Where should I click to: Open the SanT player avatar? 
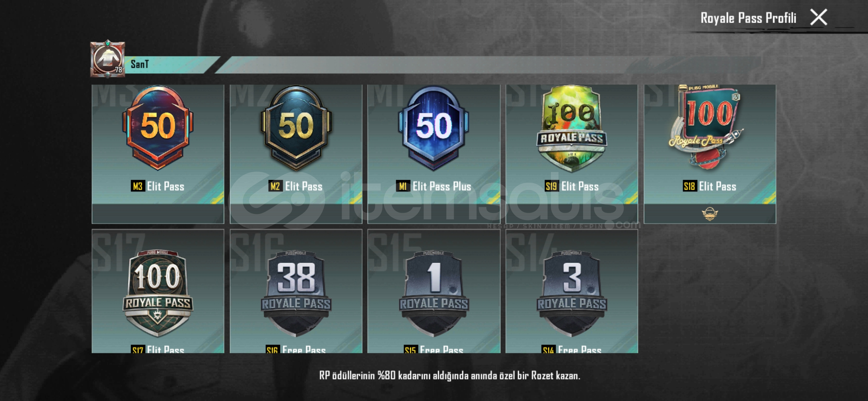click(108, 59)
